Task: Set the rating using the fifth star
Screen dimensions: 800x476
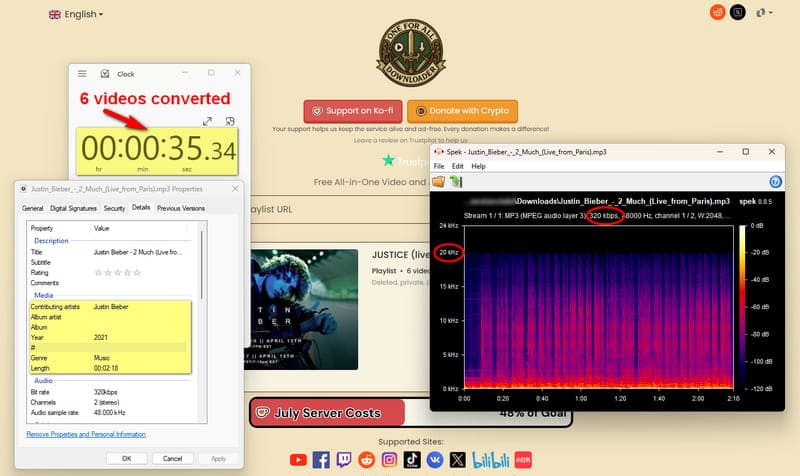Action: 137,272
